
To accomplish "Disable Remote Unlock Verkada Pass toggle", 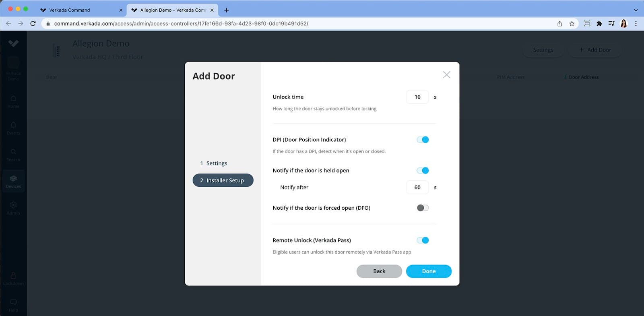I will click(423, 240).
